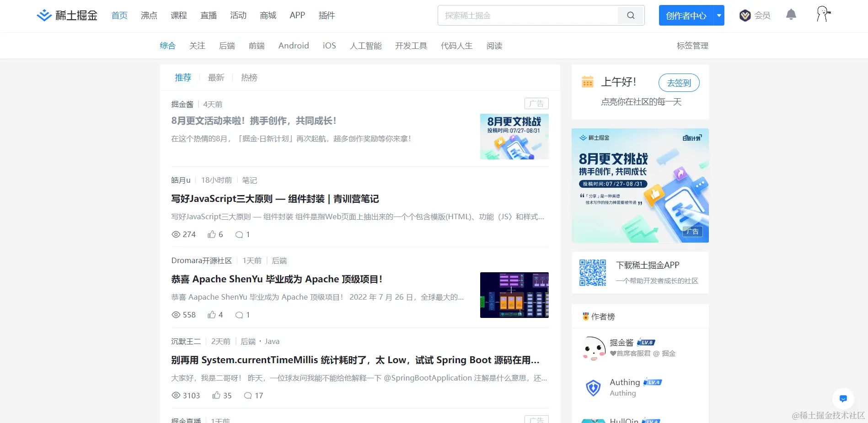Click the 去签到 button
Screen dimensions: 868x423
(x=679, y=83)
